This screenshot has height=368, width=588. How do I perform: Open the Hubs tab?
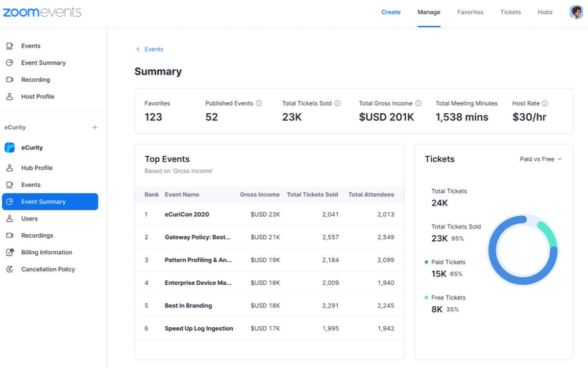[545, 12]
